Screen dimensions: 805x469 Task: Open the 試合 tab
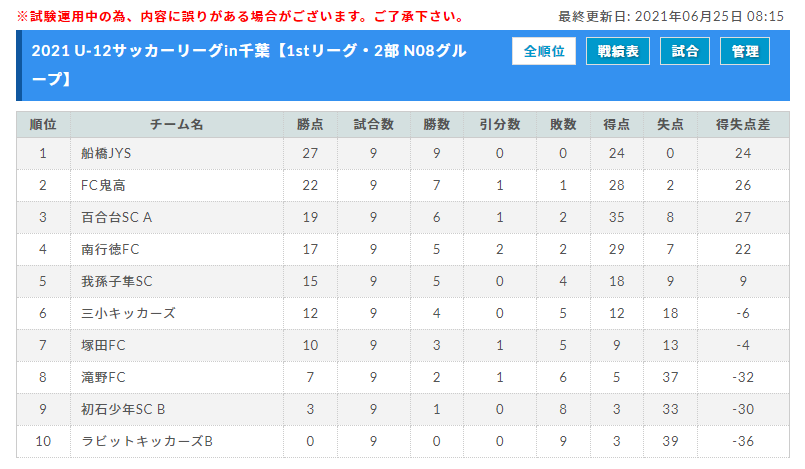click(685, 51)
